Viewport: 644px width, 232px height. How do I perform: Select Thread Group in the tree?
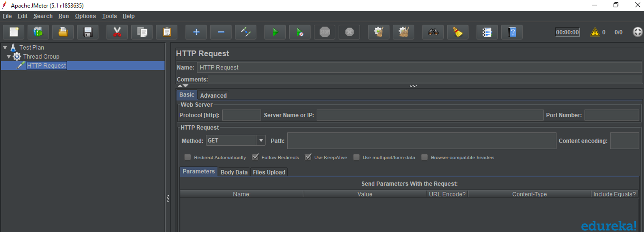click(x=41, y=57)
